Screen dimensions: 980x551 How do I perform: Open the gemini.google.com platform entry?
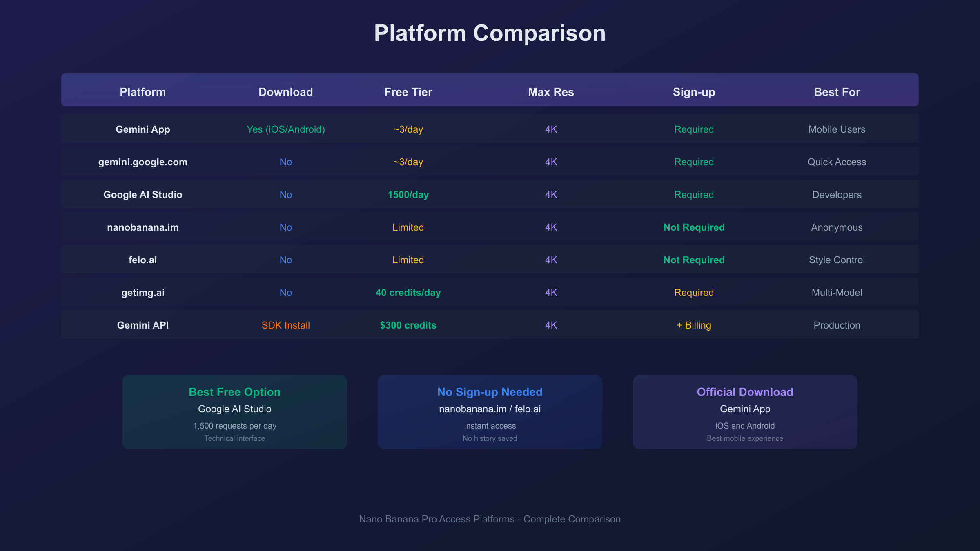(143, 162)
